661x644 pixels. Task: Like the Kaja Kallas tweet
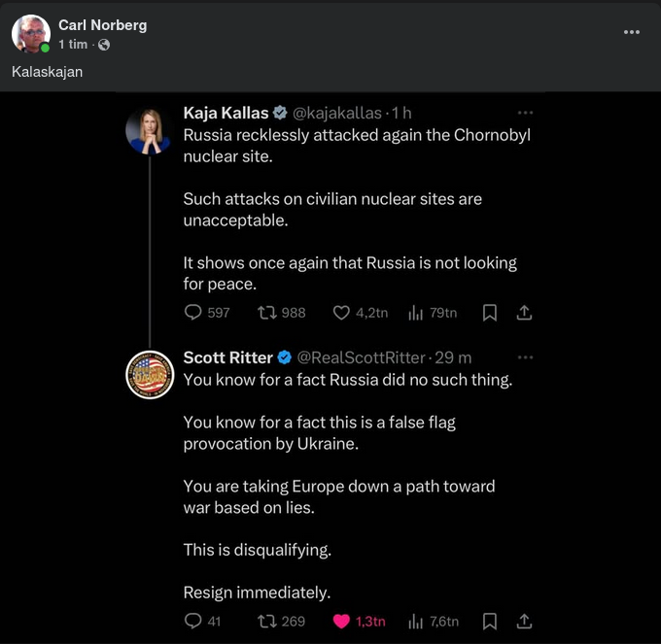point(341,313)
